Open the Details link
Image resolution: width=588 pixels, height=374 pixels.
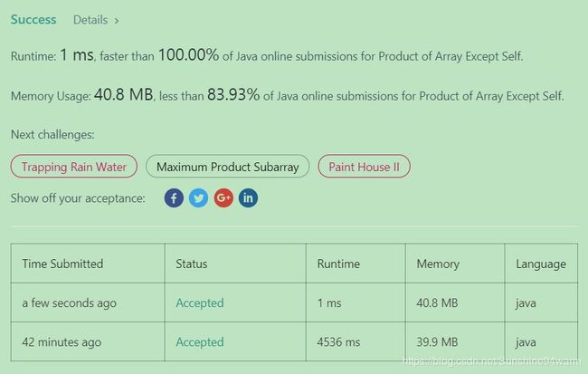coord(90,20)
